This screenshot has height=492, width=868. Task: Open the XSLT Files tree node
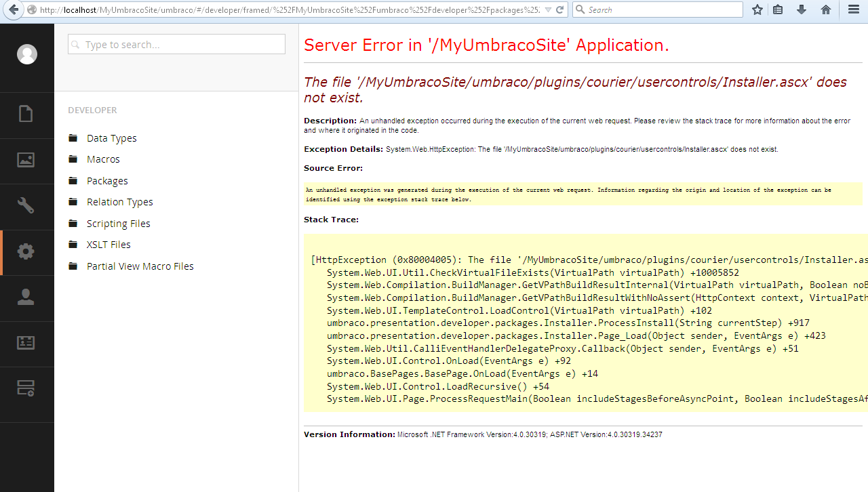click(x=108, y=245)
